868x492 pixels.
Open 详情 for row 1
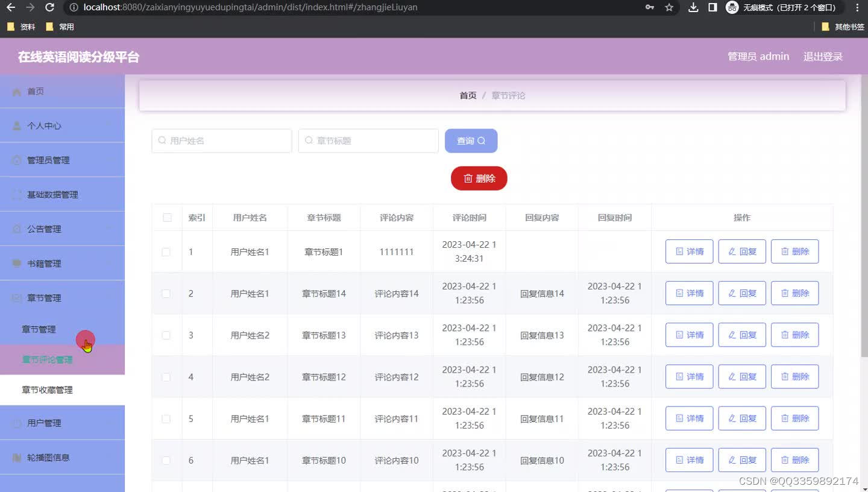(689, 251)
